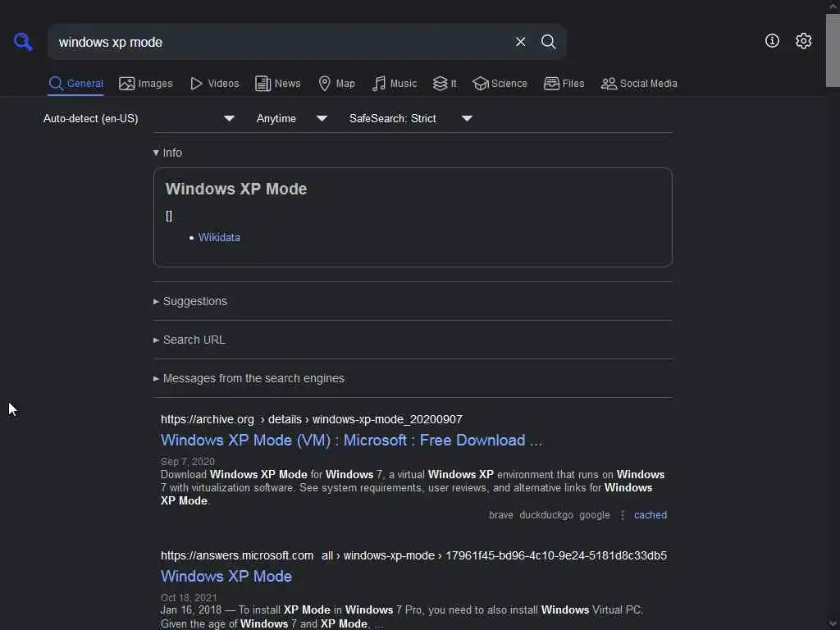
Task: Open the Science category
Action: pyautogui.click(x=500, y=84)
